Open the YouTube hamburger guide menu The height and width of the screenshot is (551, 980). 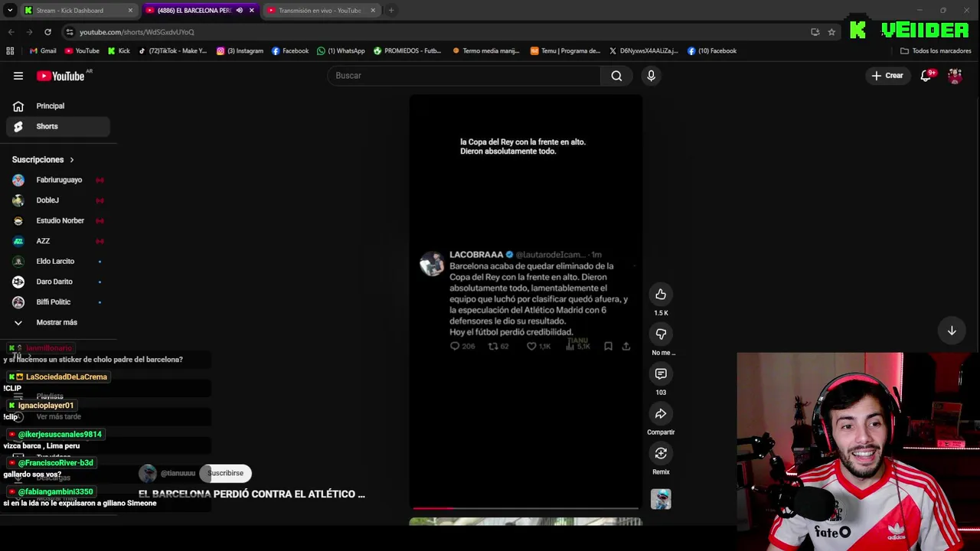coord(18,76)
